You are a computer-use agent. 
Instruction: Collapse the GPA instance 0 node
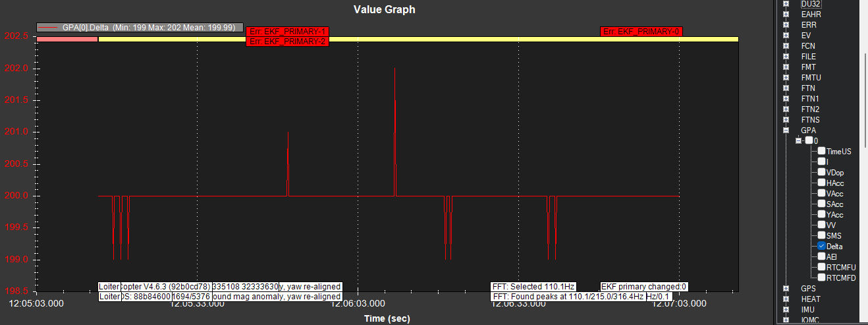798,141
